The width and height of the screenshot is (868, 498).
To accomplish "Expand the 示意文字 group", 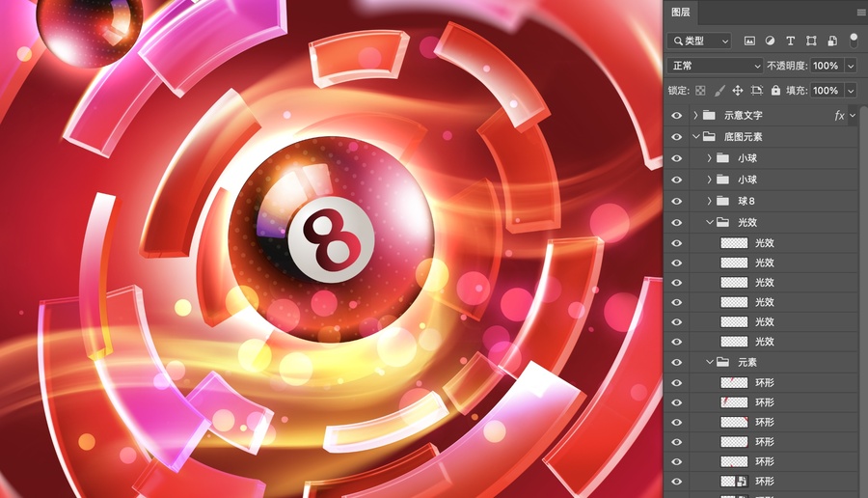I will pyautogui.click(x=695, y=115).
